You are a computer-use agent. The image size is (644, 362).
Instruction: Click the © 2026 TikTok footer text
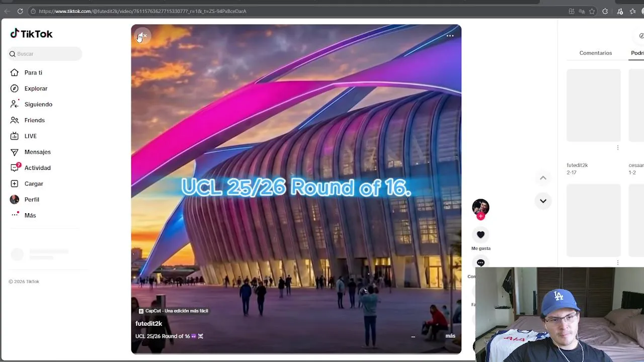click(x=24, y=282)
